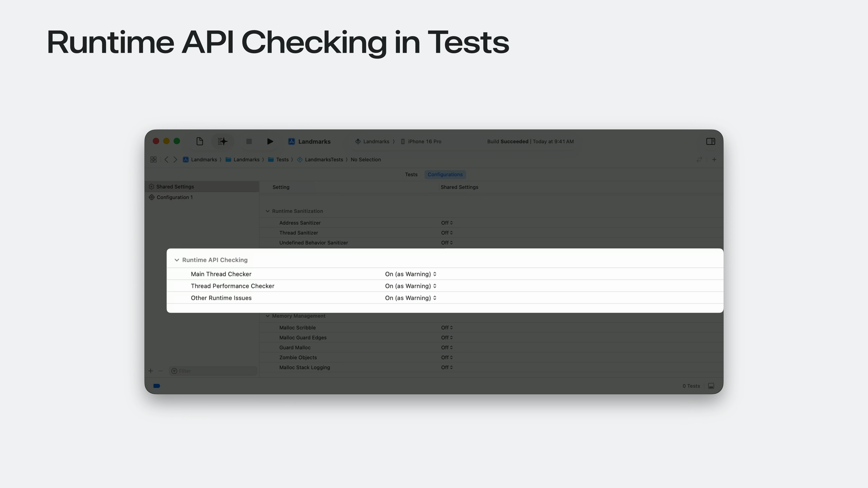Click the new document icon in toolbar
Image resolution: width=868 pixels, height=488 pixels.
(x=199, y=141)
